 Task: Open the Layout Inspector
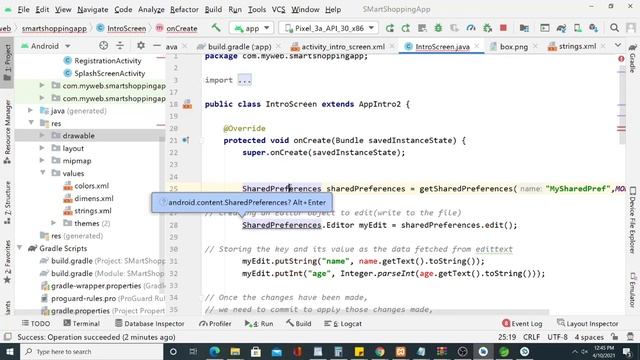(x=587, y=323)
